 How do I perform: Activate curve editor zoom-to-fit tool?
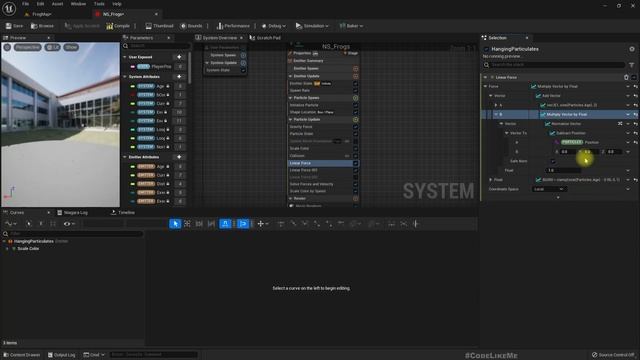click(x=187, y=224)
